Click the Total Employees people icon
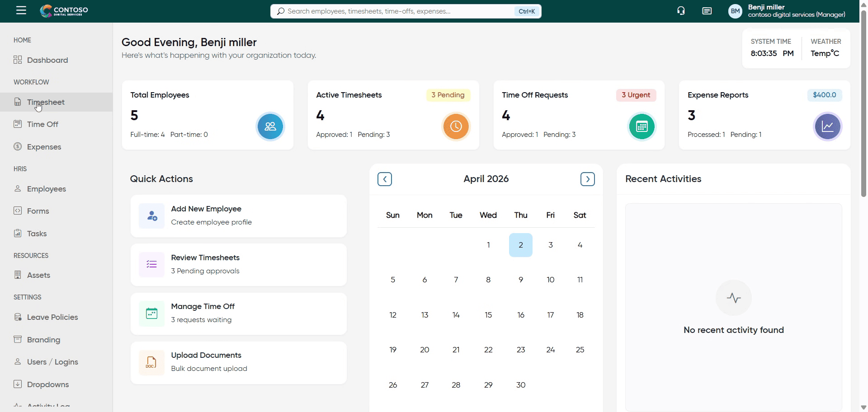This screenshot has width=868, height=412. (x=270, y=126)
